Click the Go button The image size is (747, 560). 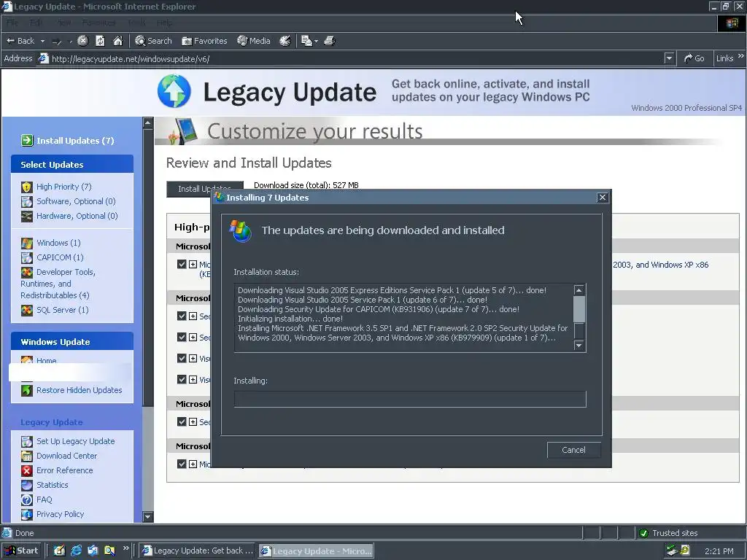point(694,58)
